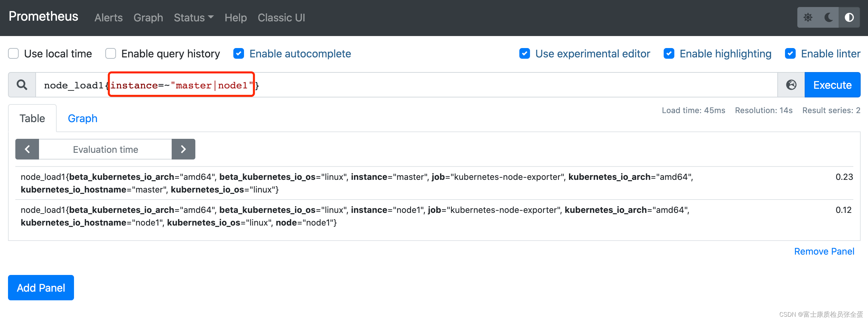Go to next evaluation time
868x321 pixels.
(183, 149)
